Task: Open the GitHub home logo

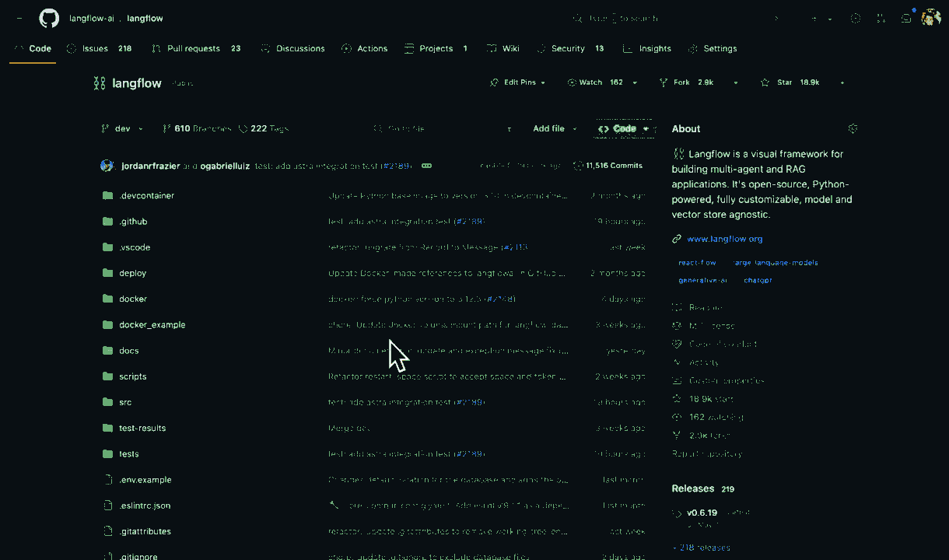Action: point(49,18)
